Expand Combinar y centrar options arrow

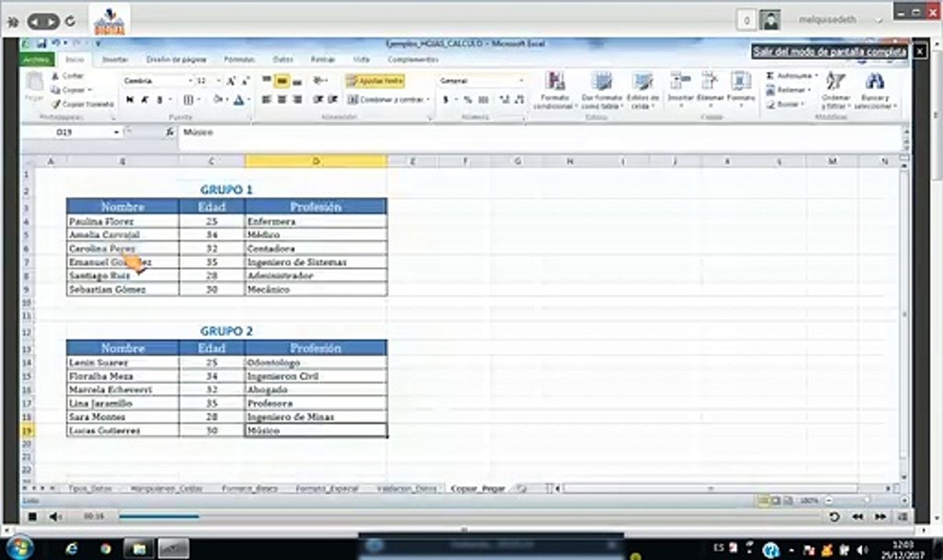pyautogui.click(x=428, y=100)
